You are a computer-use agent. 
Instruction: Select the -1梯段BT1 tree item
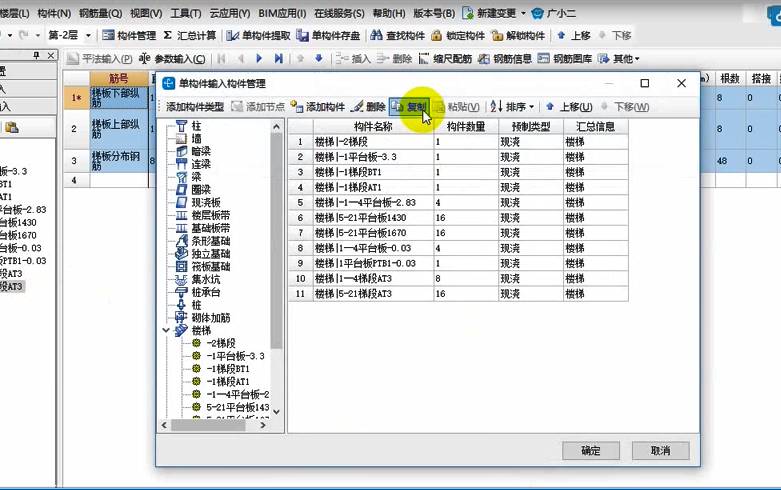227,369
